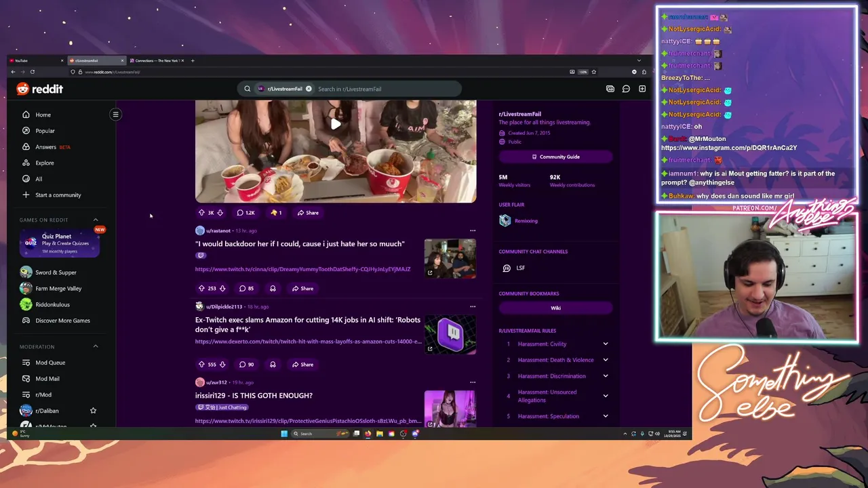Toggle favorite star for r/Daliban

(x=93, y=411)
